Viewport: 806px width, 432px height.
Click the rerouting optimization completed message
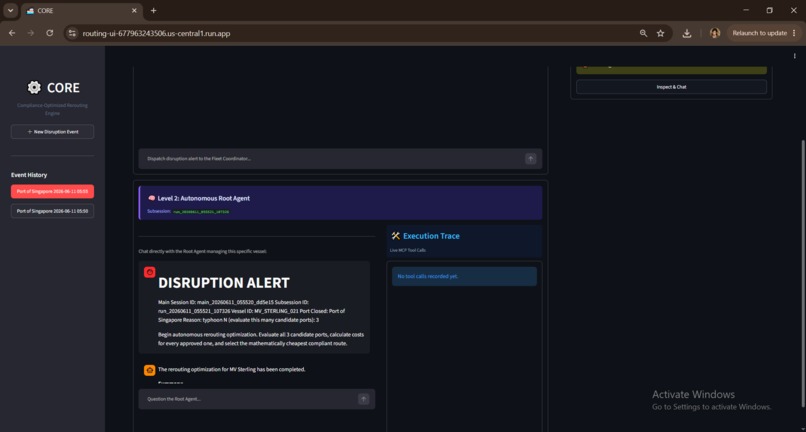[x=231, y=369]
